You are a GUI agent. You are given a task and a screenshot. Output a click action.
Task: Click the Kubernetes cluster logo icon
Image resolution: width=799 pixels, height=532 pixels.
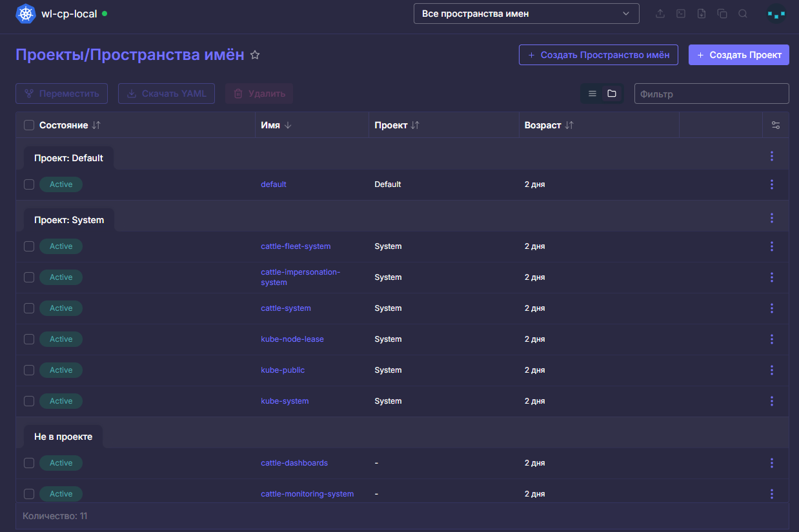pos(26,14)
